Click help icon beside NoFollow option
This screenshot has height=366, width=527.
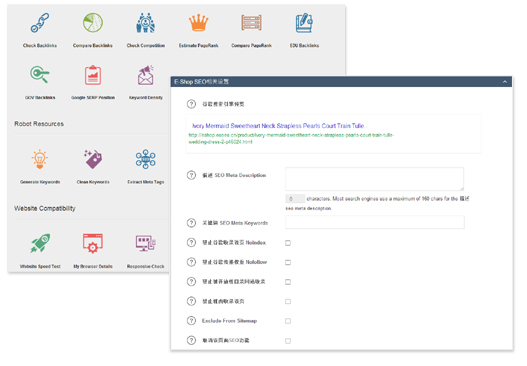coord(191,262)
